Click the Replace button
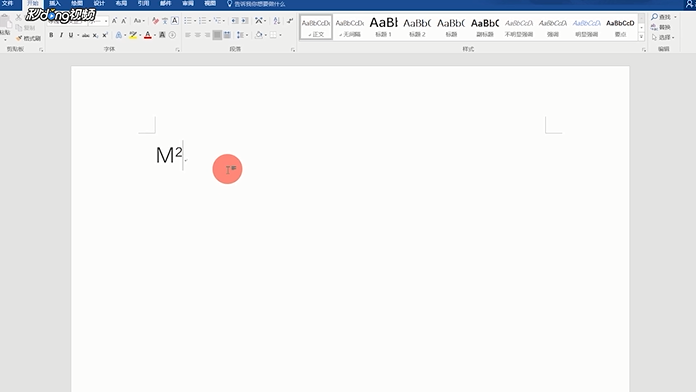Viewport: 696px width, 392px height. point(661,27)
